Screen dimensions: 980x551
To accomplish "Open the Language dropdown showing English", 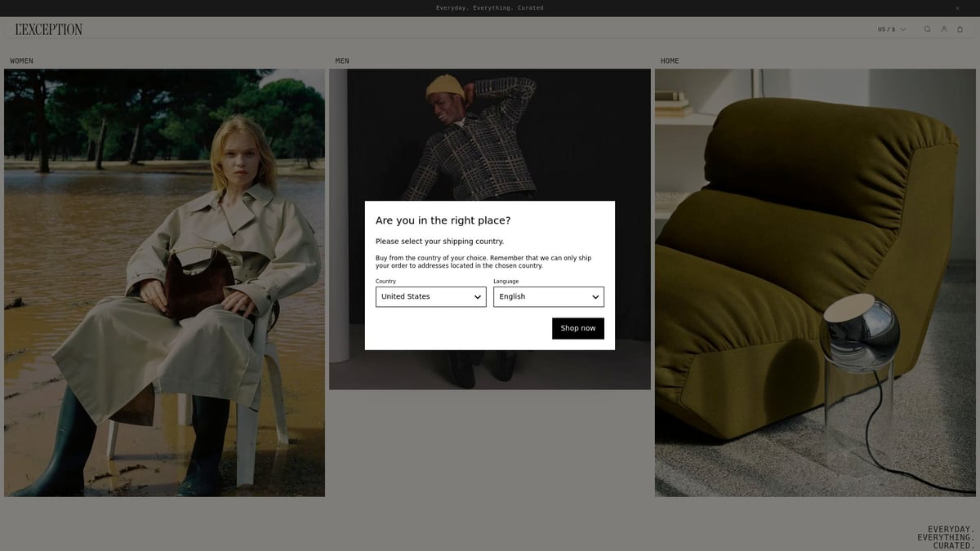I will coord(548,297).
